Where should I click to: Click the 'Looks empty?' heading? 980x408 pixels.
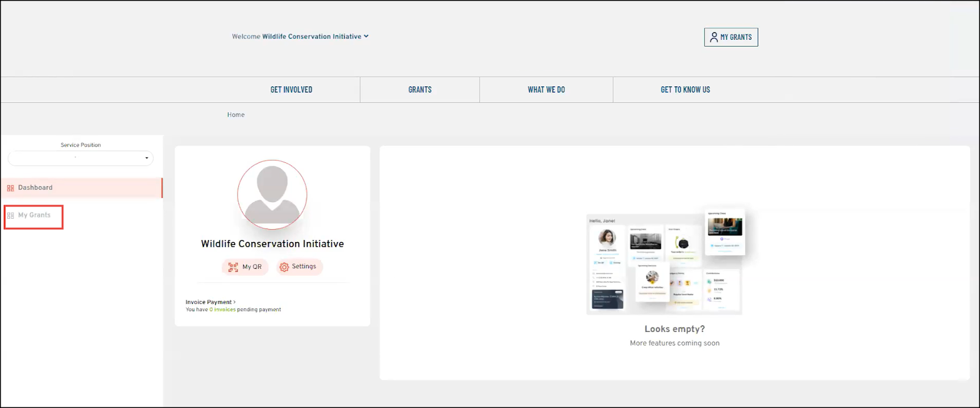pyautogui.click(x=674, y=329)
